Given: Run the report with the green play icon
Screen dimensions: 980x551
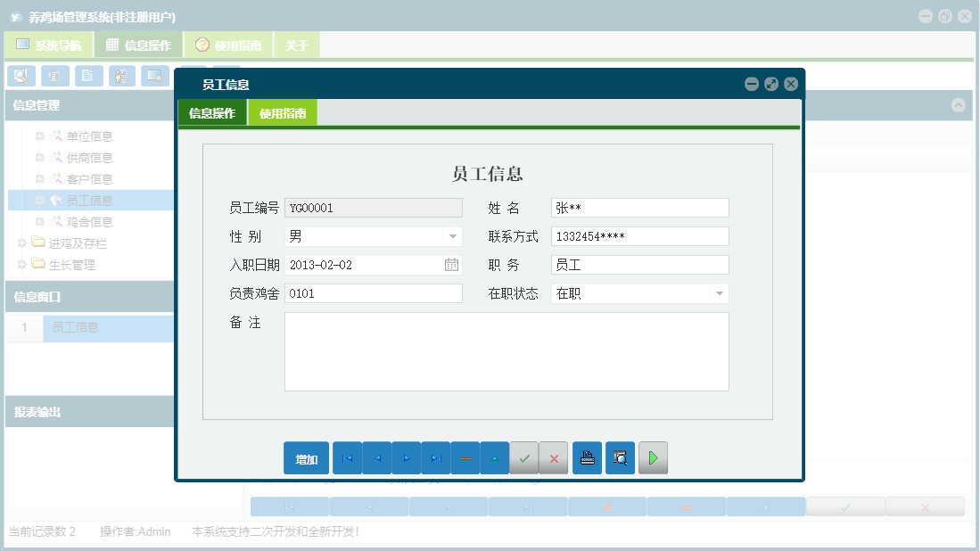Looking at the screenshot, I should (653, 457).
